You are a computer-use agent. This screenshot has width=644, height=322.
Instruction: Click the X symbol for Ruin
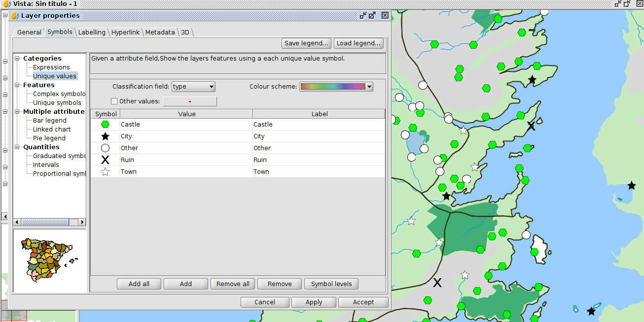(105, 160)
